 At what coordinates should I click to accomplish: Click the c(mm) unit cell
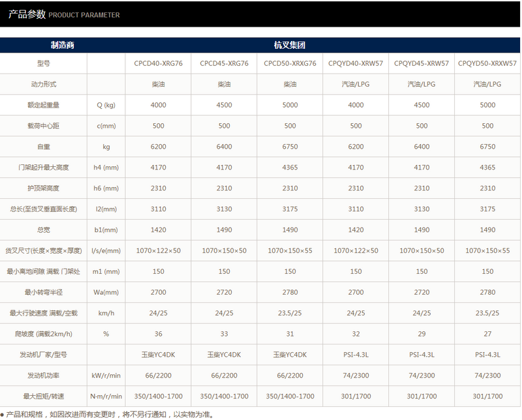pyautogui.click(x=106, y=126)
